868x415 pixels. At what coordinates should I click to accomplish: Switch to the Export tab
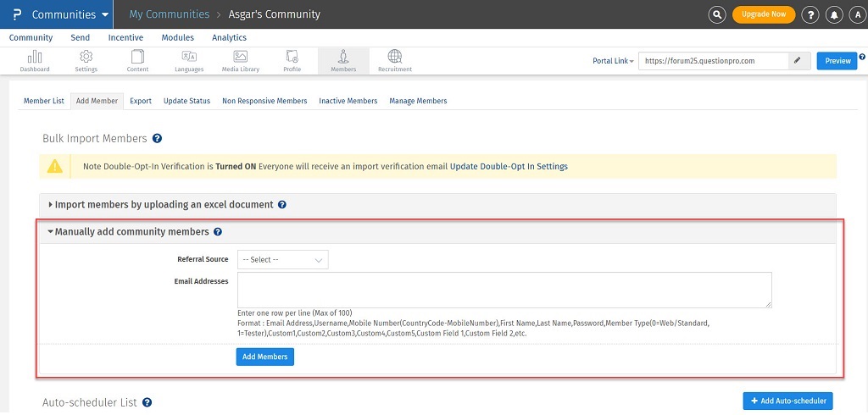(x=141, y=101)
